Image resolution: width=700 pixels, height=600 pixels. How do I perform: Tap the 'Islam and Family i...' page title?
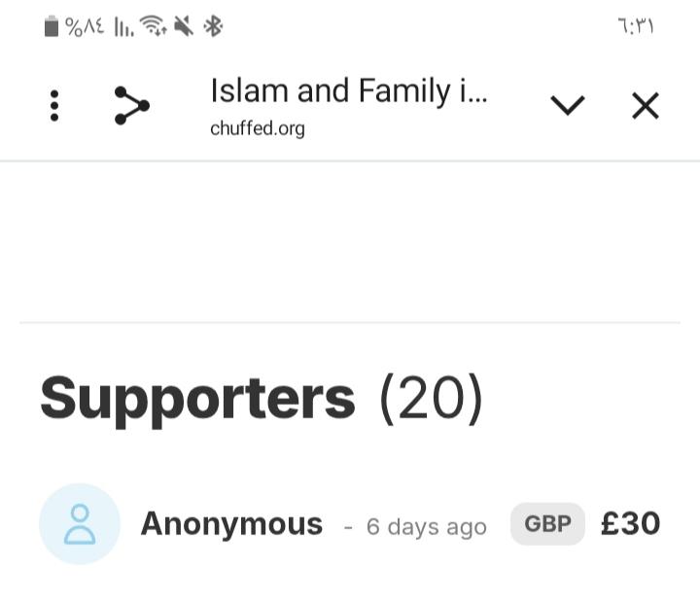coord(349,91)
